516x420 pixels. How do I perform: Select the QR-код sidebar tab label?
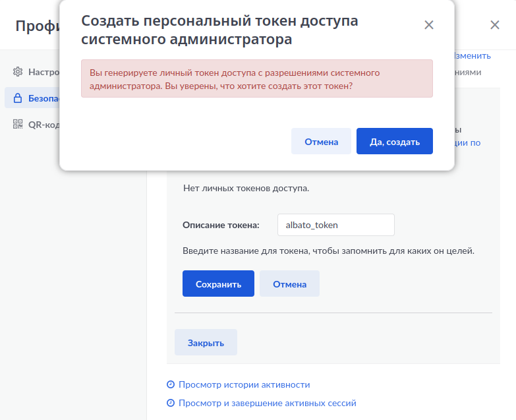pos(43,125)
